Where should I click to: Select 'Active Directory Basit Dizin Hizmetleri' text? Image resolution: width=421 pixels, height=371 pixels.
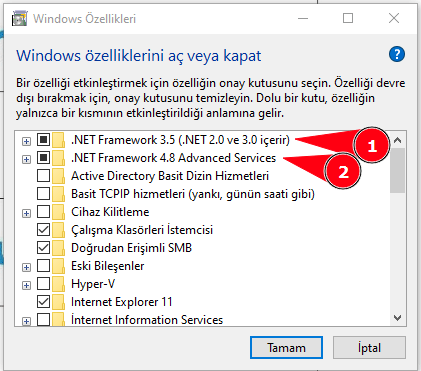click(x=170, y=176)
